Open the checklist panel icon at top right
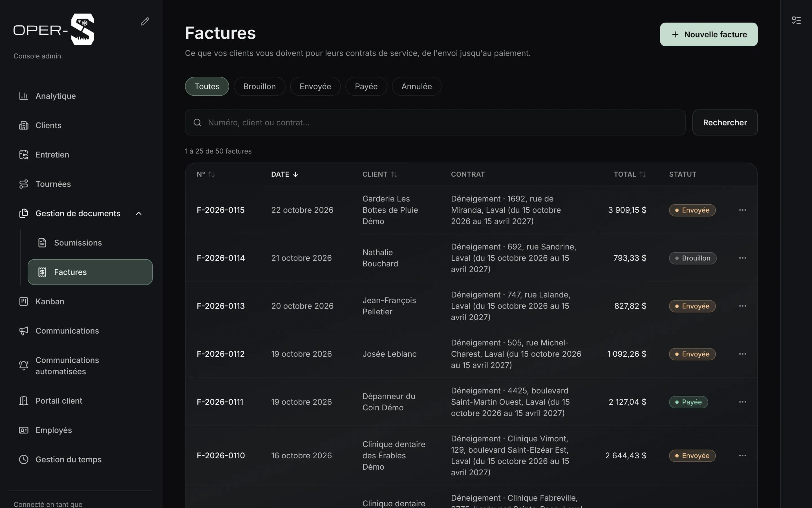Viewport: 812px width, 508px height. pos(796,20)
